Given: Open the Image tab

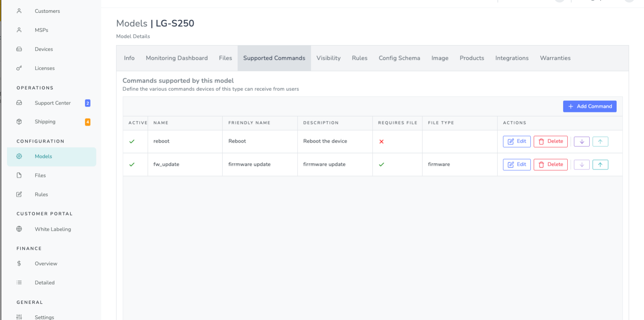Looking at the screenshot, I should pos(440,58).
